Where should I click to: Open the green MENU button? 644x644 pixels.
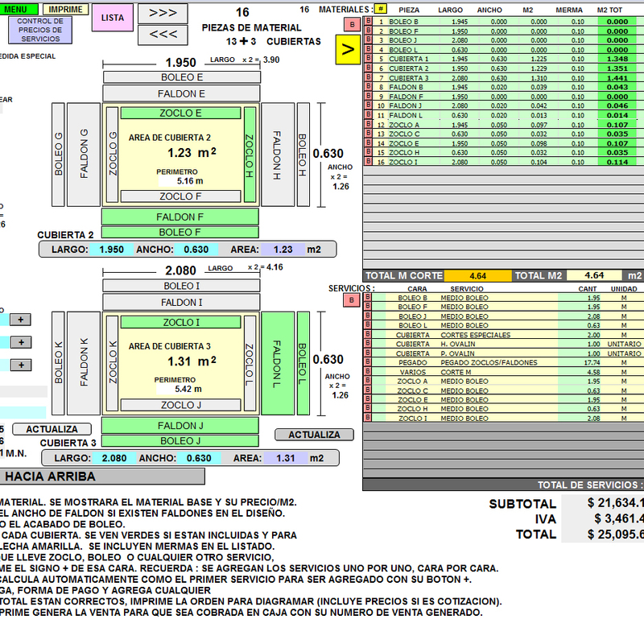click(x=16, y=9)
